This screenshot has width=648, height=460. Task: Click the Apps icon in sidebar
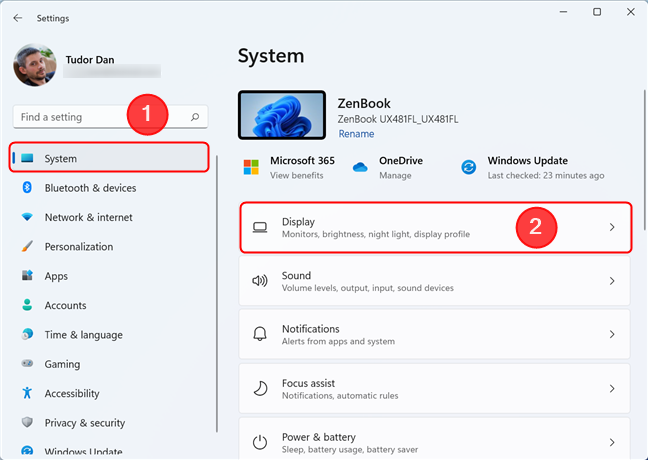coord(27,275)
